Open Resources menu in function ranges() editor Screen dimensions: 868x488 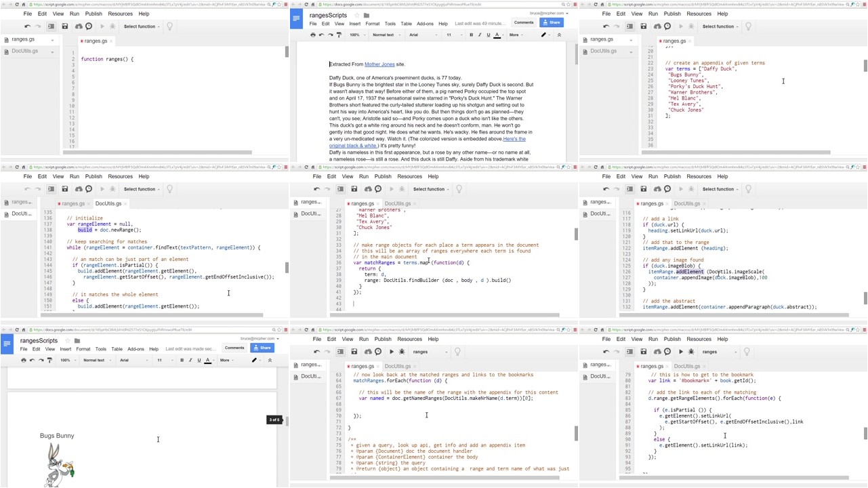[120, 14]
